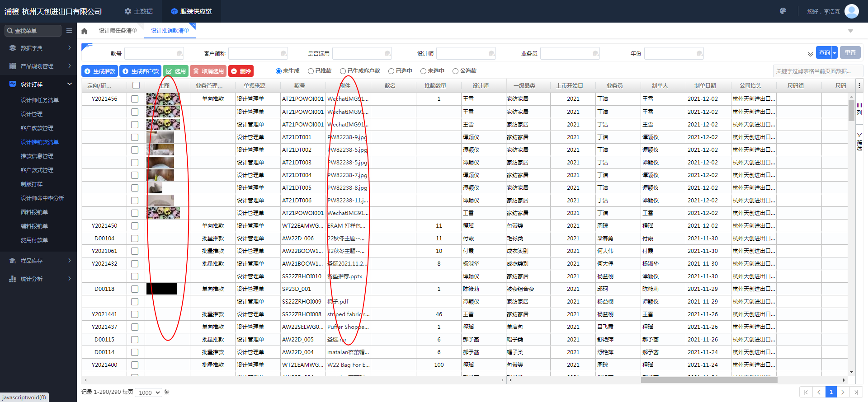868x402 pixels.
Task: Expand the 样品库存 menu chevron
Action: point(70,261)
